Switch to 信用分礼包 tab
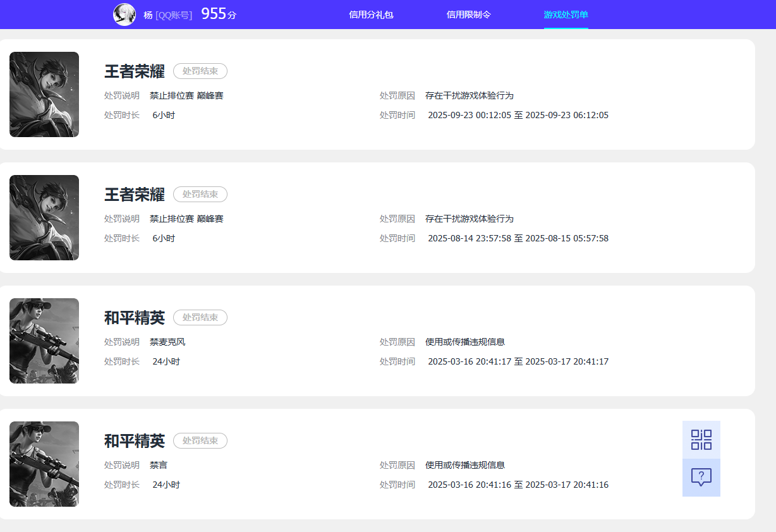Viewport: 776px width, 532px height. (x=371, y=15)
